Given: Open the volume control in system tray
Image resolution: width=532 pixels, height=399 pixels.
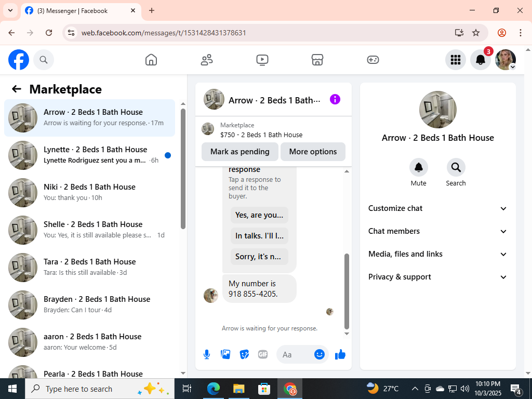Looking at the screenshot, I should click(x=465, y=389).
